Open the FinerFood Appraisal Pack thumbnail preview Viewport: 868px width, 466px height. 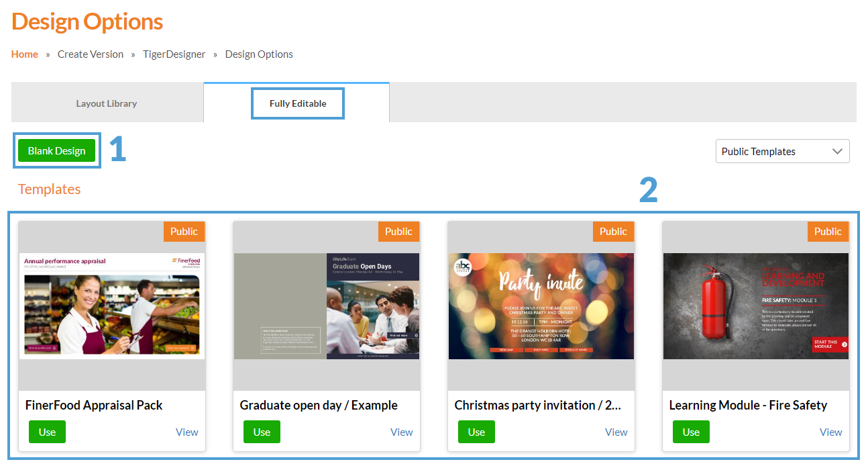coord(111,306)
